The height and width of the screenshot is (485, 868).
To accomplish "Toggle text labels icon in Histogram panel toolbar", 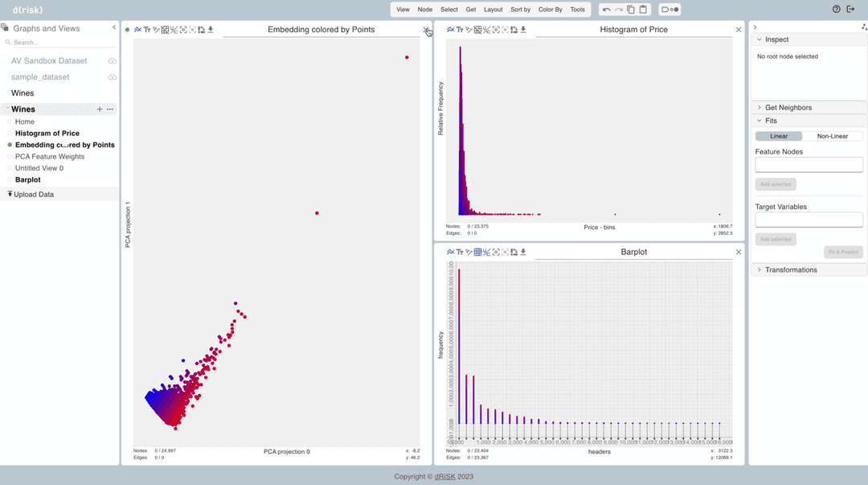I will point(461,30).
